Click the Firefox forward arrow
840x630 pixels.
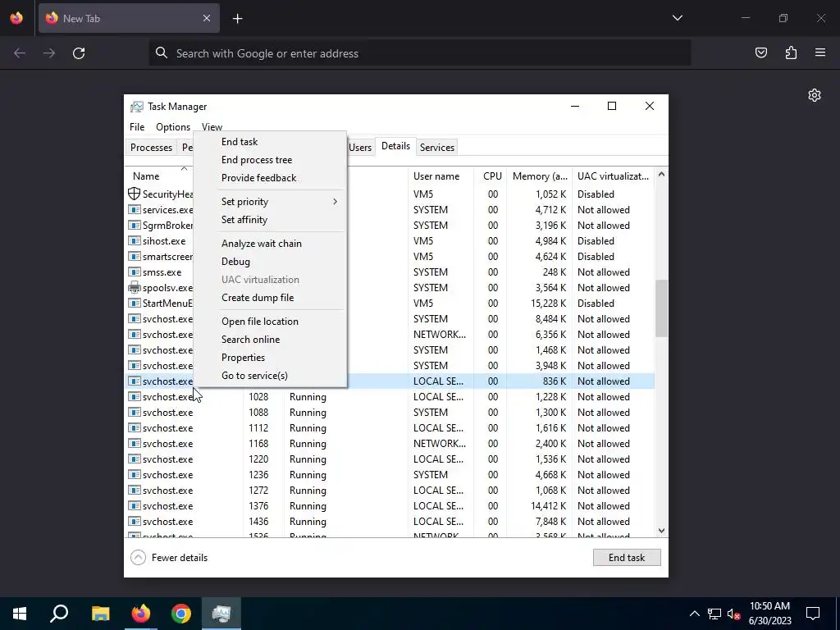(x=49, y=53)
